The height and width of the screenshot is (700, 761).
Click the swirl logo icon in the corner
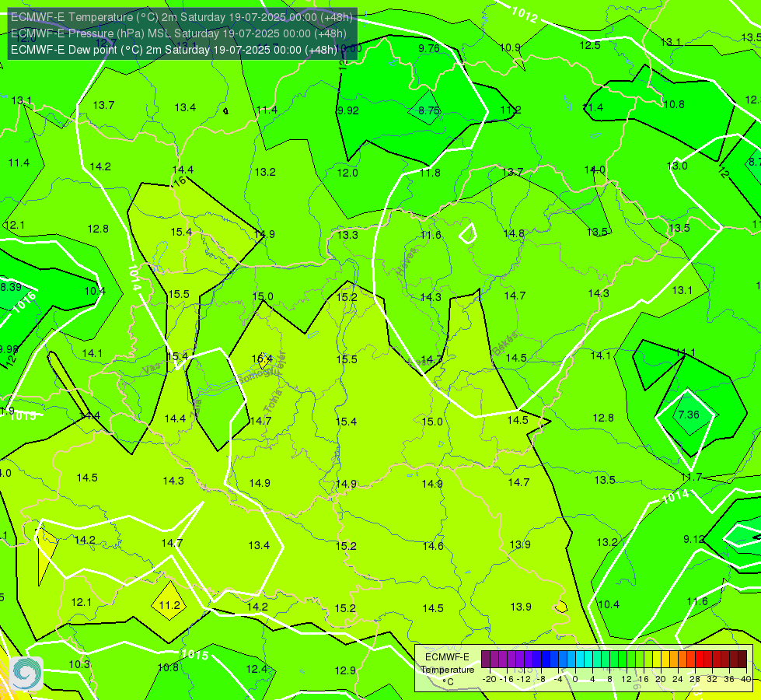(26, 673)
